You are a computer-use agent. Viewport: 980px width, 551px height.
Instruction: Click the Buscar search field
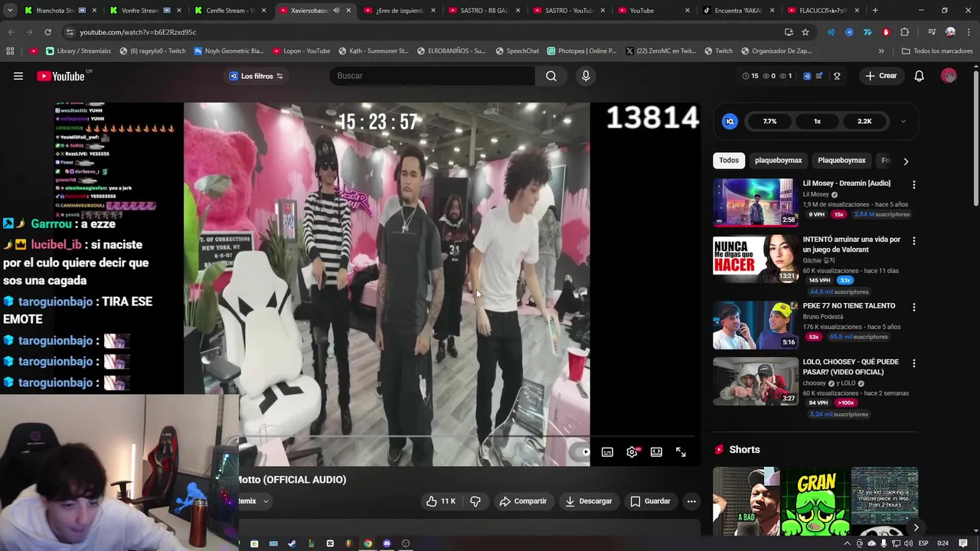click(x=433, y=76)
